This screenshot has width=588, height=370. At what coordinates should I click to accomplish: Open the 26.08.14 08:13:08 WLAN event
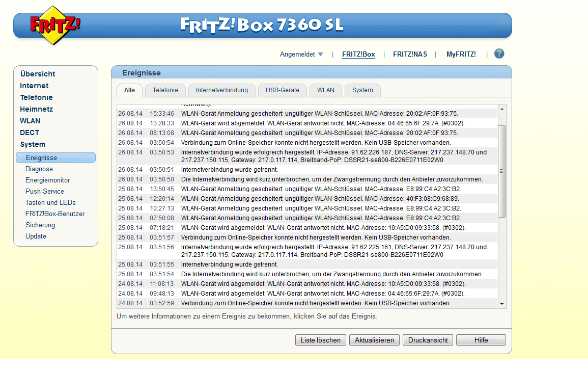(307, 133)
